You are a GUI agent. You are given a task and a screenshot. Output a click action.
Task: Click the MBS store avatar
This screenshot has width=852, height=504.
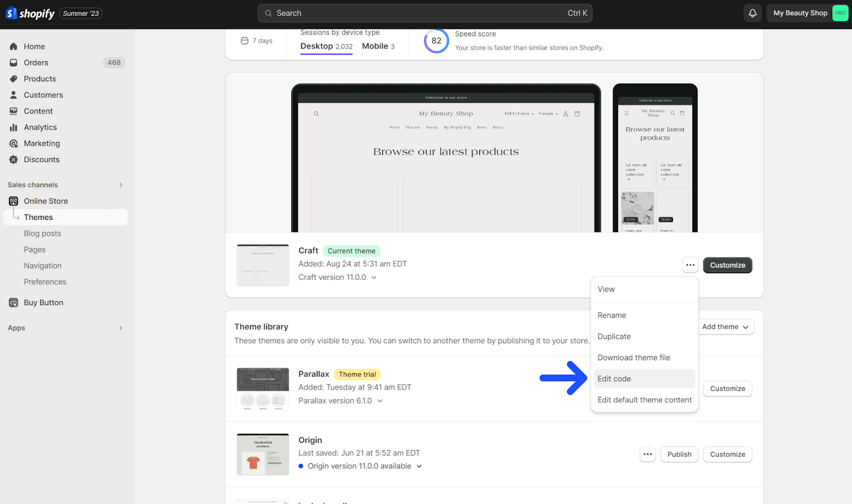(x=840, y=13)
